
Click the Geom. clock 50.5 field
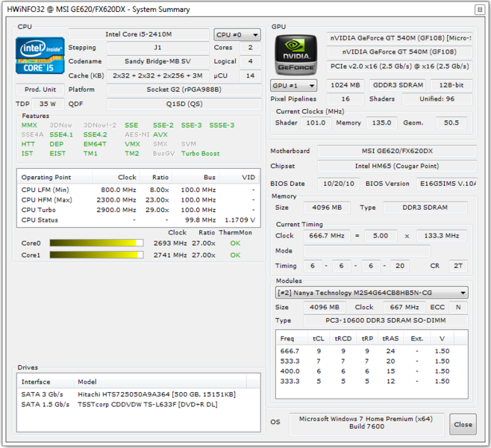click(451, 122)
